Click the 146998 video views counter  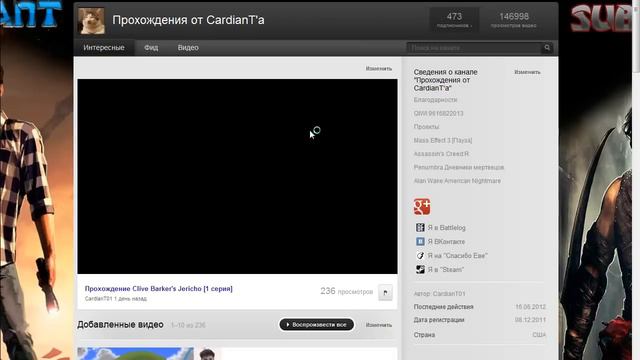(x=513, y=20)
